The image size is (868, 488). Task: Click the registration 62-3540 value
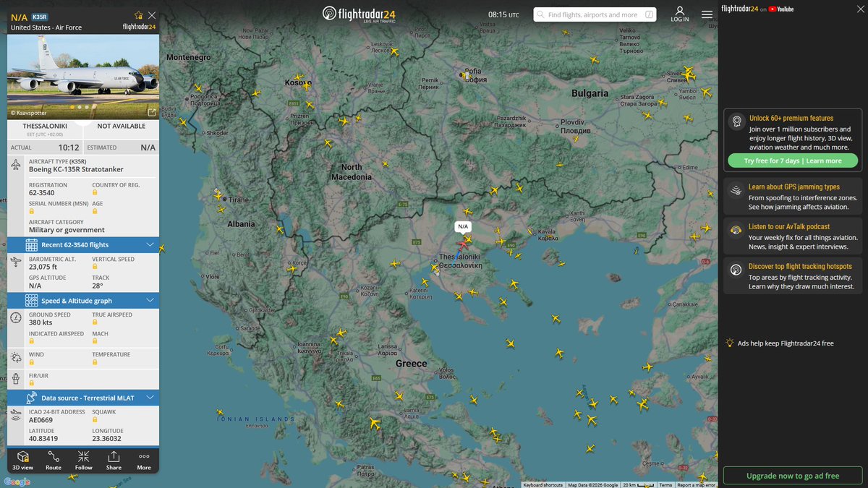41,193
